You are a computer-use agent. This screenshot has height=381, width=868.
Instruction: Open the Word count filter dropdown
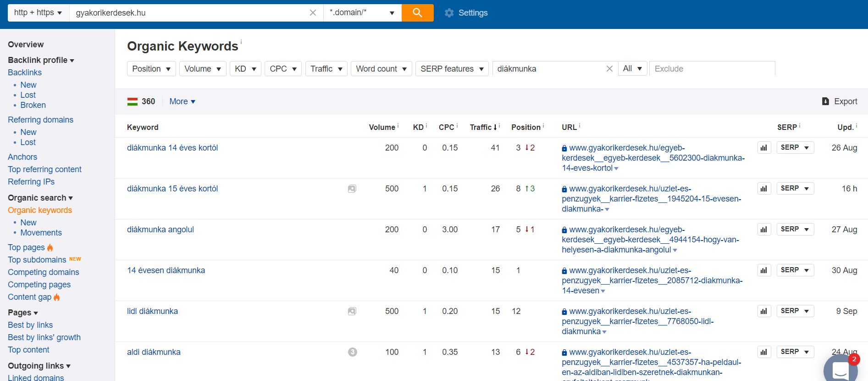tap(381, 69)
